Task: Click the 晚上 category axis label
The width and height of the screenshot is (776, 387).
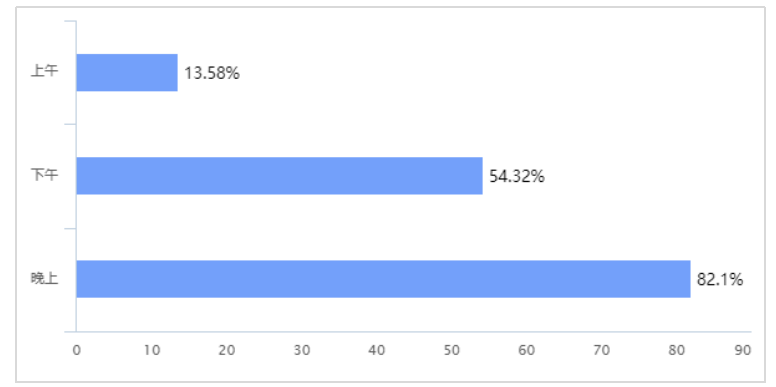Action: tap(45, 279)
